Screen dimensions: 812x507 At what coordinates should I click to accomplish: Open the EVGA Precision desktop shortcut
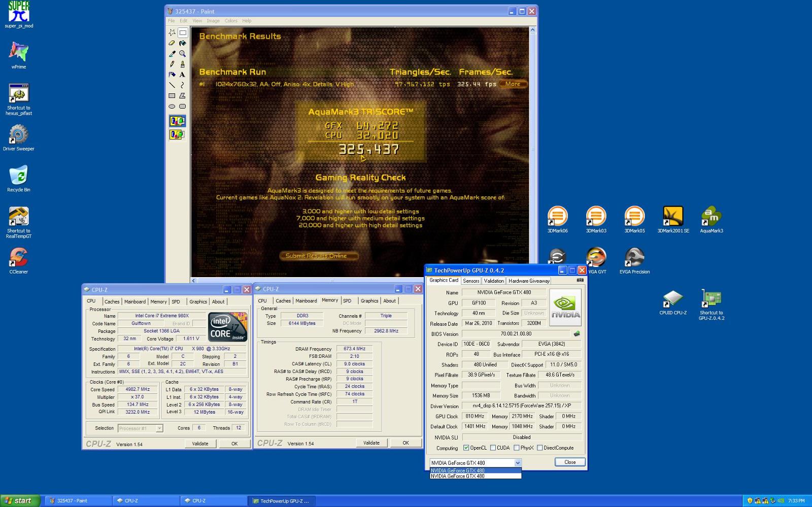tap(634, 260)
